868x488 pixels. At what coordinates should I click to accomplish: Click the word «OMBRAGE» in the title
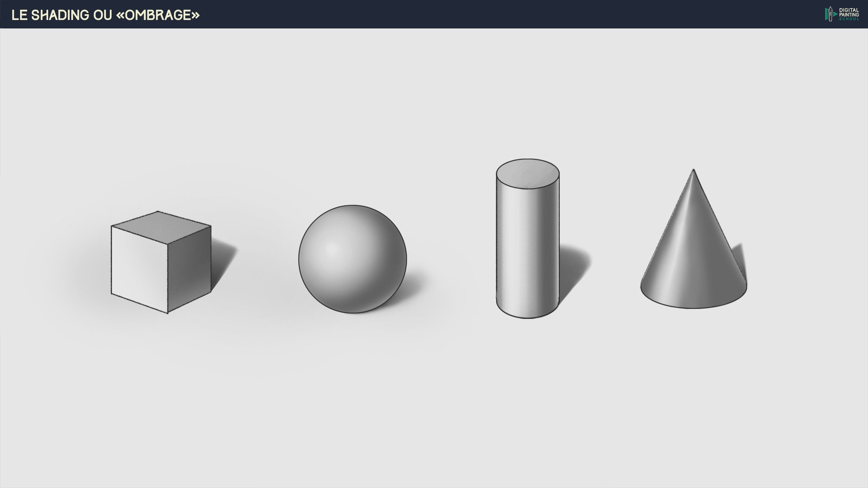(158, 15)
